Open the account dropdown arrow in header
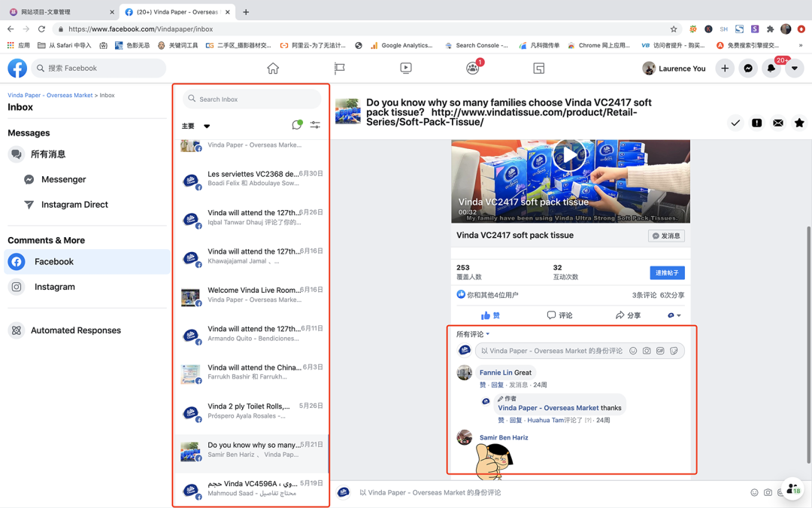Image resolution: width=812 pixels, height=508 pixels. click(795, 68)
